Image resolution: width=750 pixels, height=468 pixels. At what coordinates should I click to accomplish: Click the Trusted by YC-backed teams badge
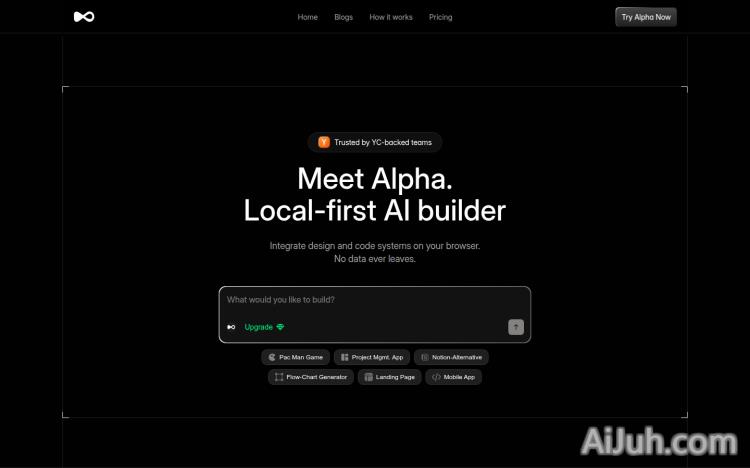click(x=375, y=142)
